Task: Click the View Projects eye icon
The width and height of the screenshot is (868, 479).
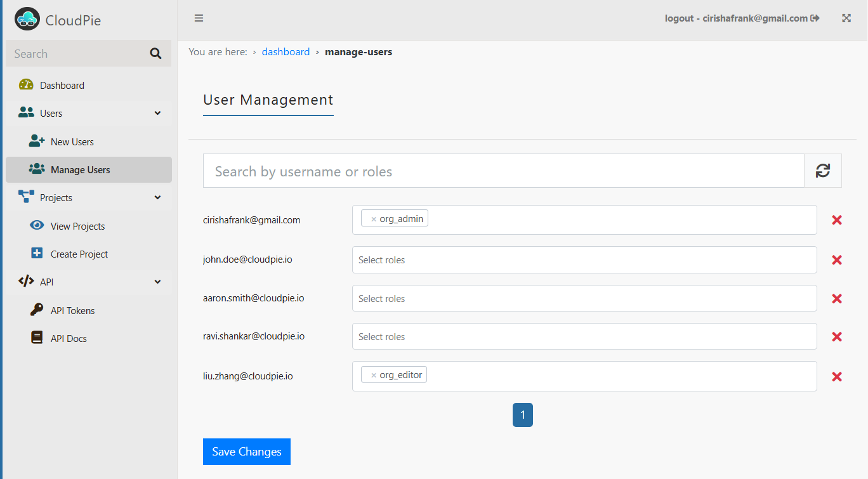Action: 37,225
